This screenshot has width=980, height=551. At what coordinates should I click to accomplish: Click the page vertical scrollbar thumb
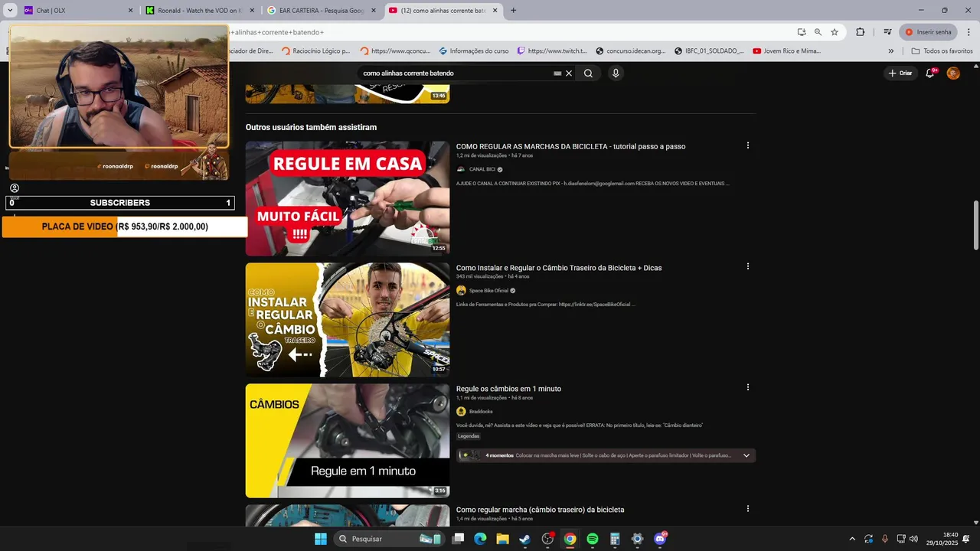pyautogui.click(x=975, y=224)
